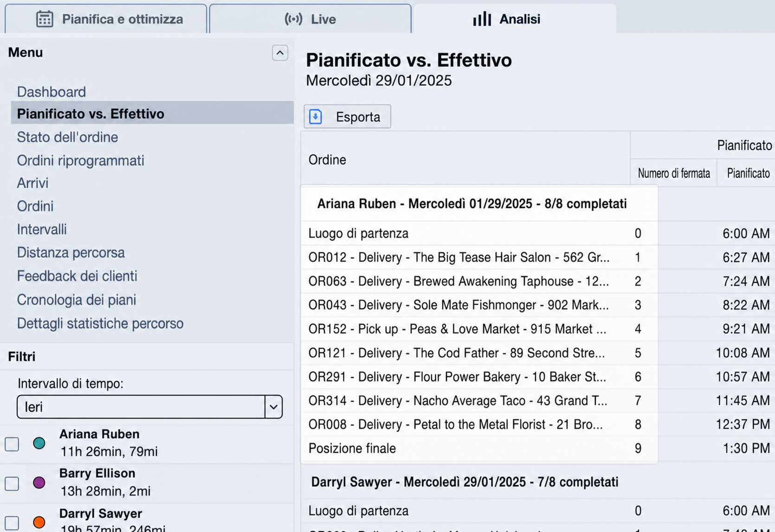Tick Darryl Sawyer's driver checkbox
Screen dimensions: 775x532
point(12,523)
